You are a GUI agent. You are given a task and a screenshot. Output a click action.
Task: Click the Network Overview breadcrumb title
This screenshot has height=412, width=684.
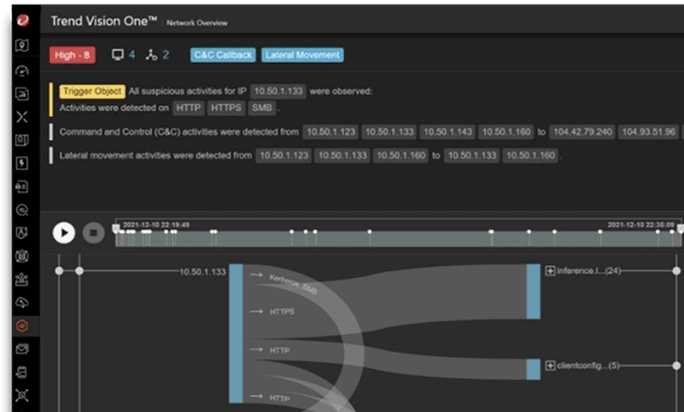(197, 23)
